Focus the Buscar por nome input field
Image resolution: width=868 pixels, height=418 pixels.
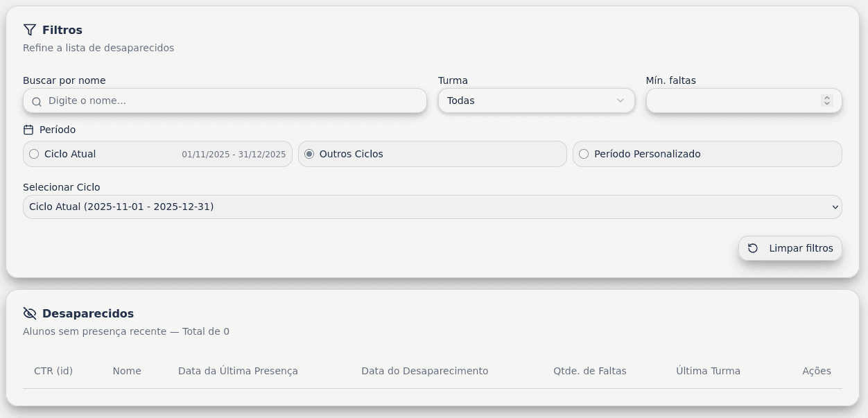pyautogui.click(x=225, y=101)
